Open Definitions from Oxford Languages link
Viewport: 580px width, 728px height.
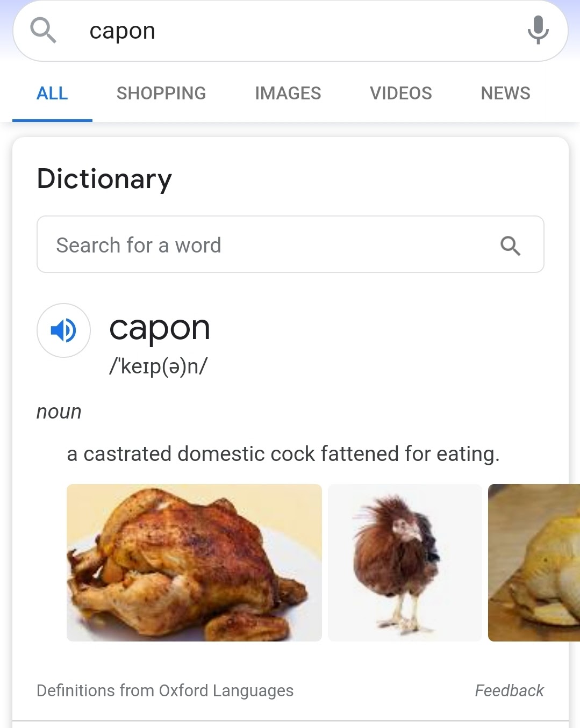click(165, 690)
